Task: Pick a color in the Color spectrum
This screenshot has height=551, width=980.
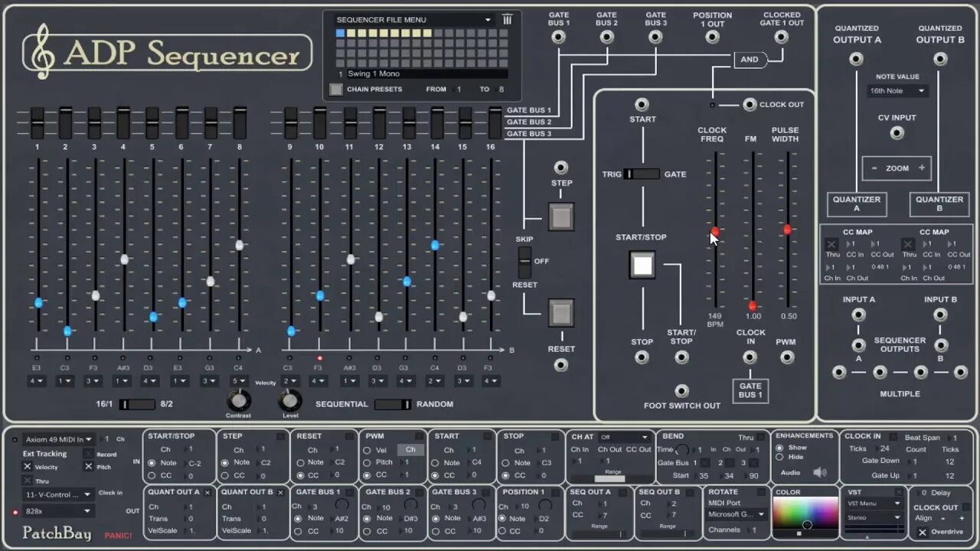Action: point(805,513)
